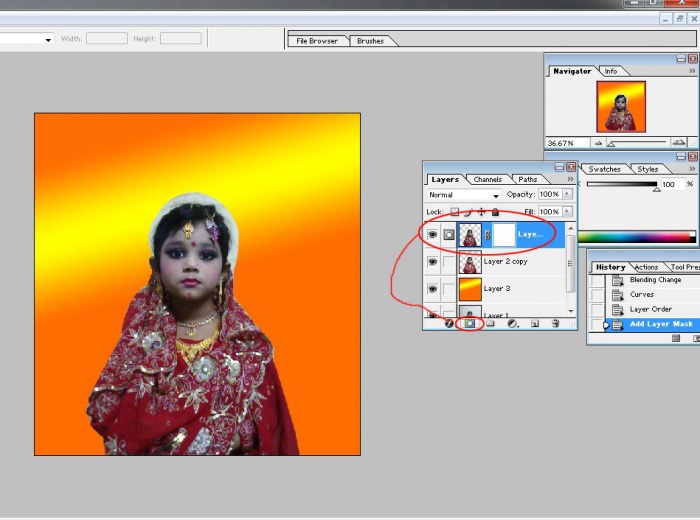Open the Styles tab
The height and width of the screenshot is (520, 700).
(648, 169)
